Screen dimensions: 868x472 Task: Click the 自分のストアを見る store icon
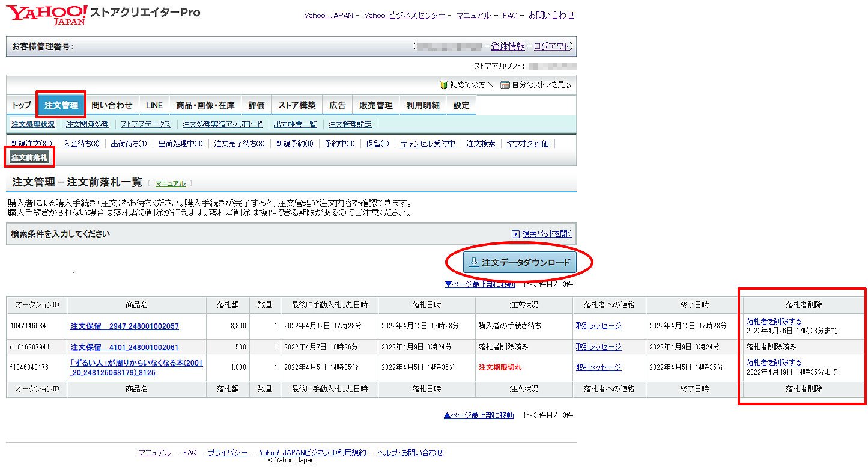(505, 85)
